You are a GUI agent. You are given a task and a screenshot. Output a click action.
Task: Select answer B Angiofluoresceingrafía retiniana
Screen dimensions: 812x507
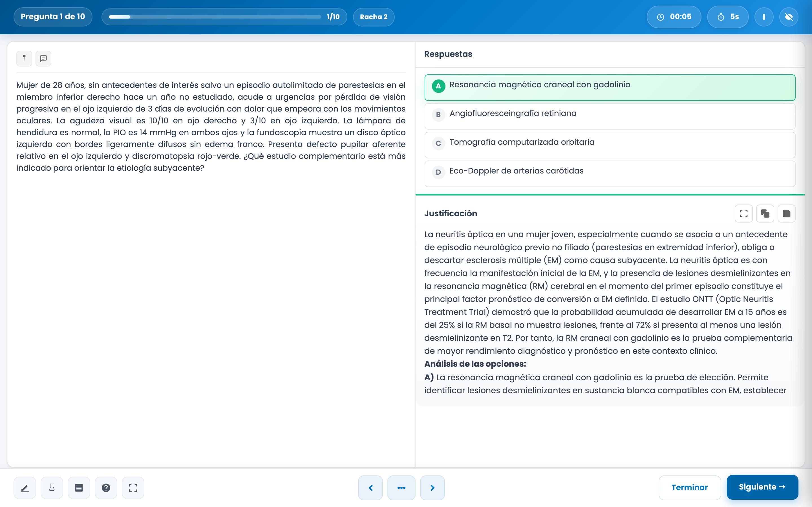610,116
